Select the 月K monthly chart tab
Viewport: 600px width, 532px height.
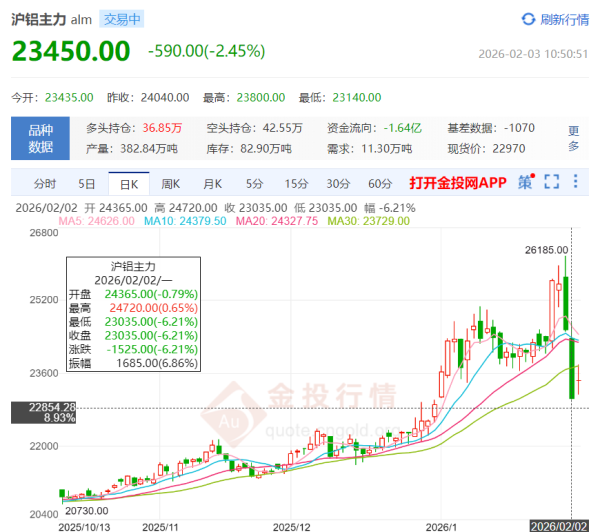click(212, 184)
